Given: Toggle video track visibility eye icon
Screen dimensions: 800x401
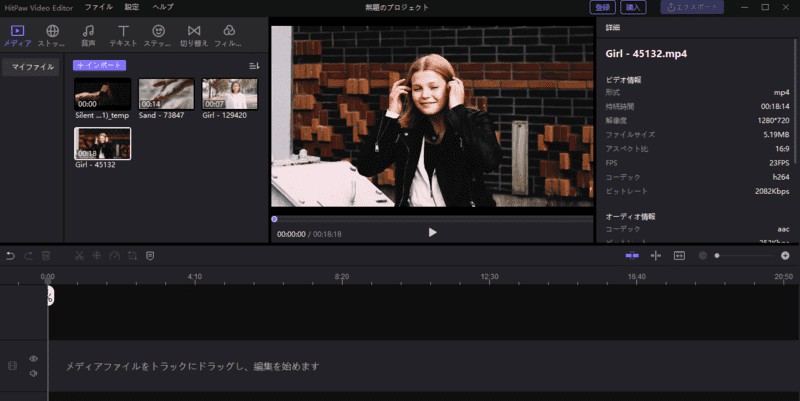Looking at the screenshot, I should [x=34, y=359].
